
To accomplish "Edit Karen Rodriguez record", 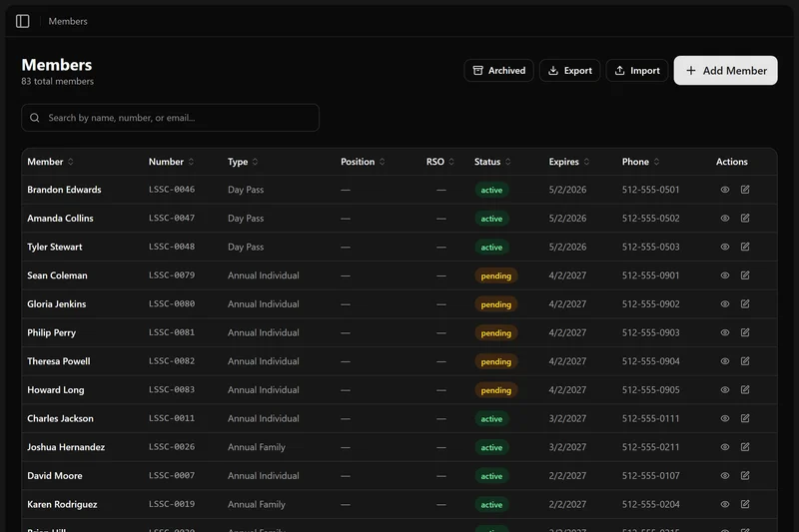I will 745,504.
